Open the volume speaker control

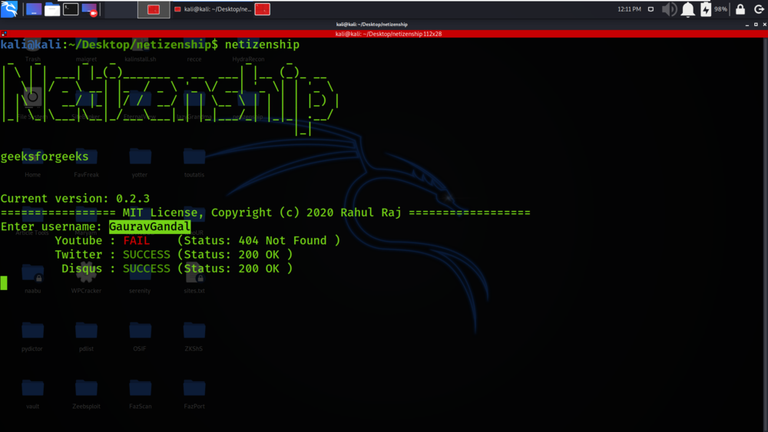pos(669,9)
